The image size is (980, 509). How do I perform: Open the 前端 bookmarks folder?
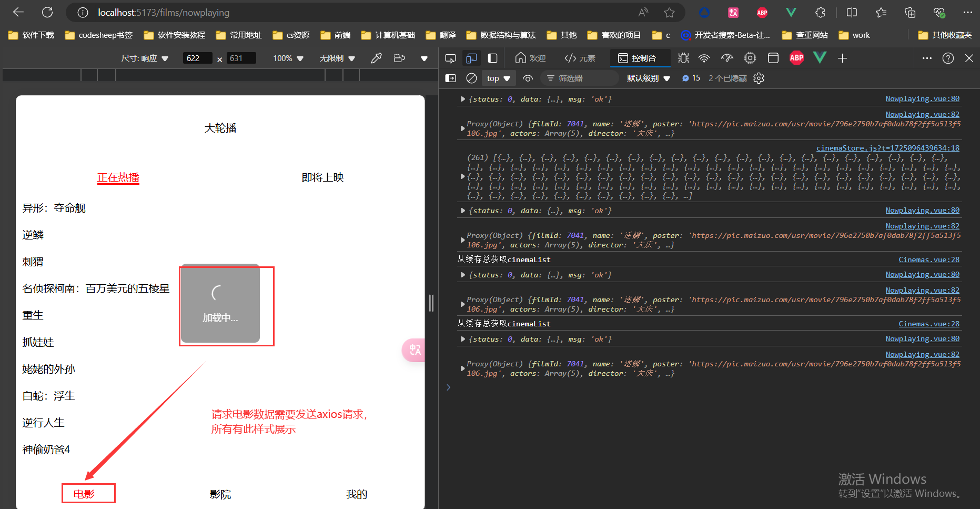[336, 35]
